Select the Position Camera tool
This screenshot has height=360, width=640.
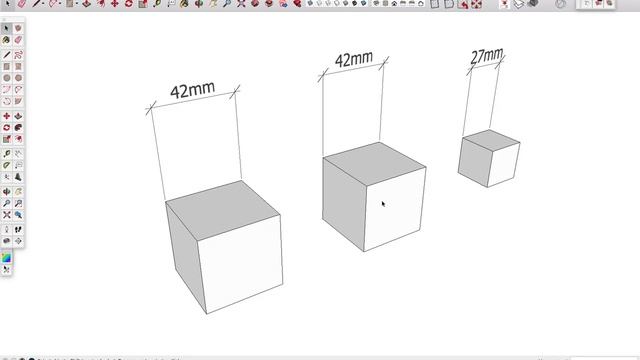coord(6,230)
